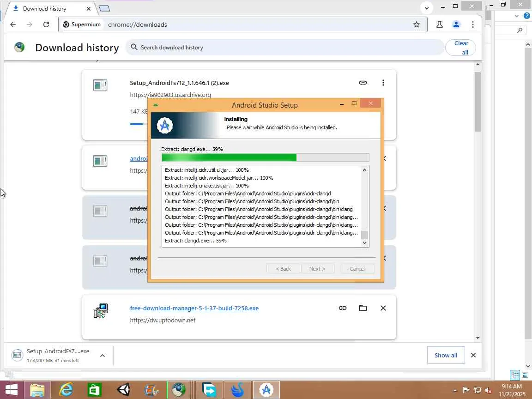The image size is (532, 399).
Task: Expand the Setup_AndroidFs7 download shelf options
Action: click(x=103, y=356)
